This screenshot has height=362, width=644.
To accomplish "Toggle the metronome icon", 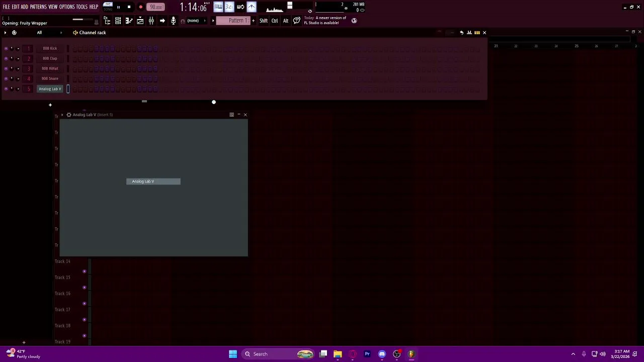I will click(x=252, y=7).
